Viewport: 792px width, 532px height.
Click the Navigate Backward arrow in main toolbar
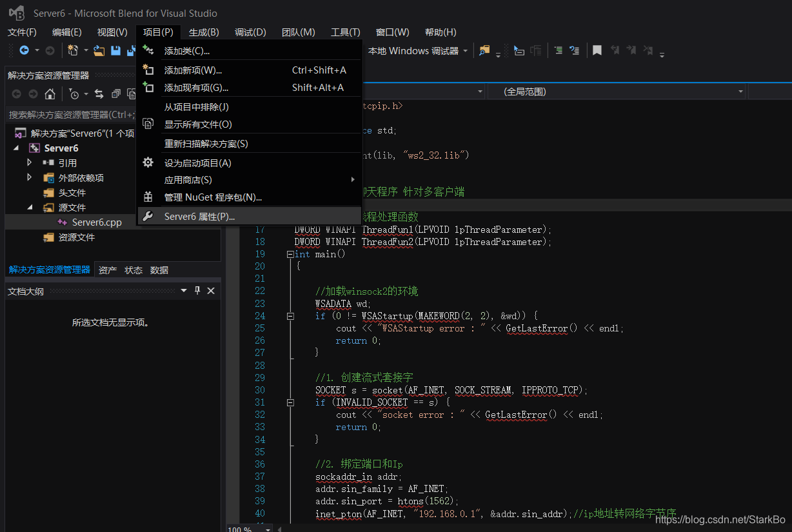[x=24, y=50]
